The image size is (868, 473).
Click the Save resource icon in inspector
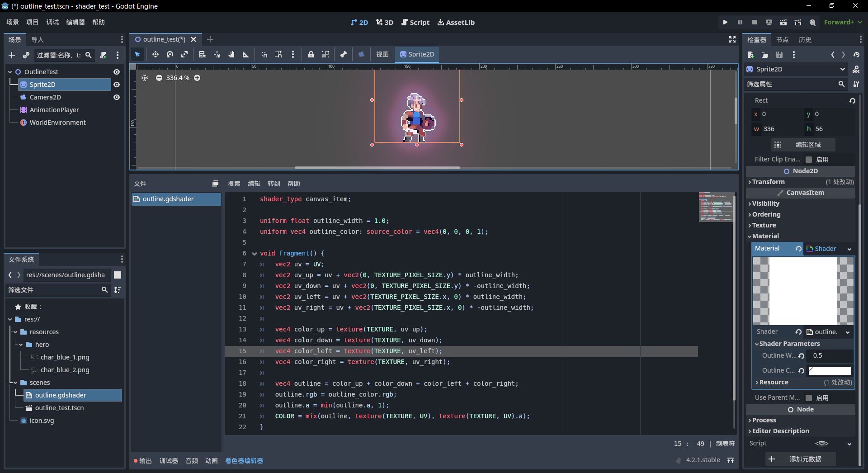[x=779, y=55]
